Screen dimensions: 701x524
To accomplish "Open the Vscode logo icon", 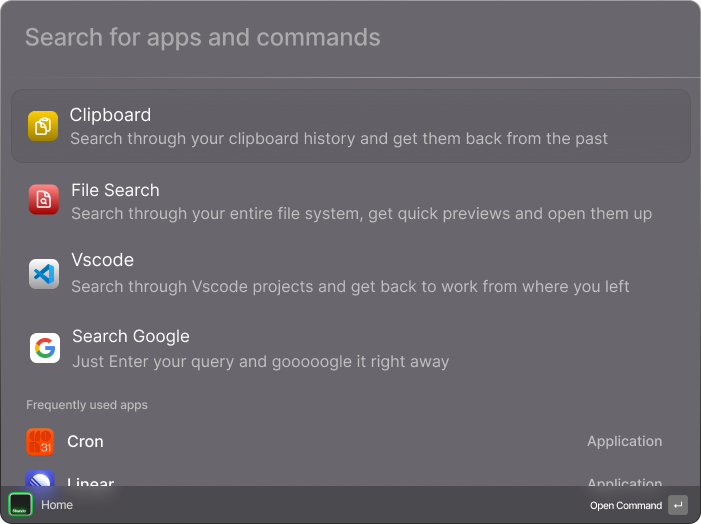I will pos(44,274).
